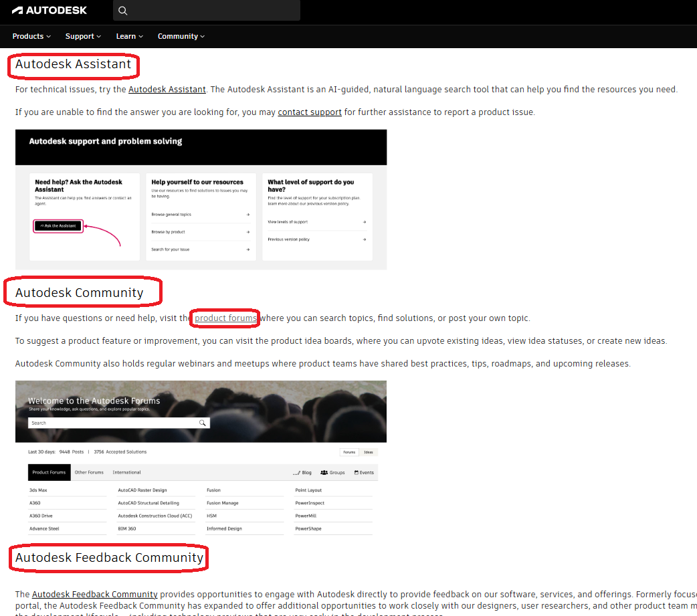Click the Blog icon in the forum bar
The height and width of the screenshot is (616, 697).
298,472
